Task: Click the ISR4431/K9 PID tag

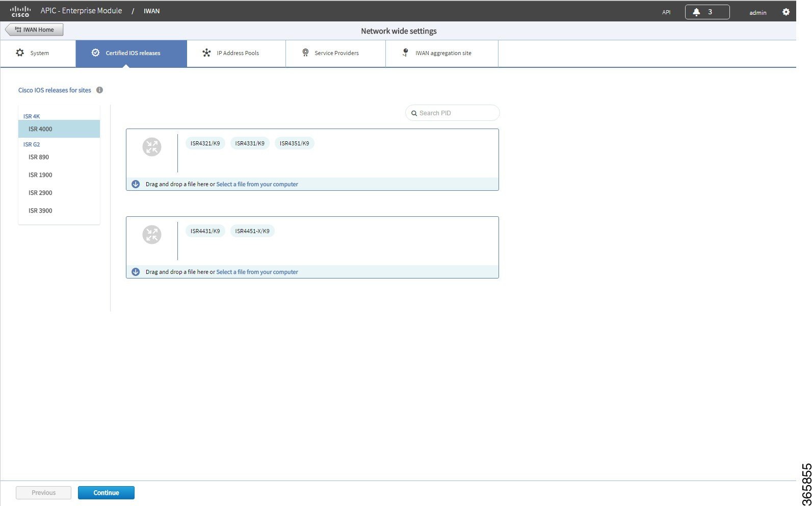Action: click(205, 231)
